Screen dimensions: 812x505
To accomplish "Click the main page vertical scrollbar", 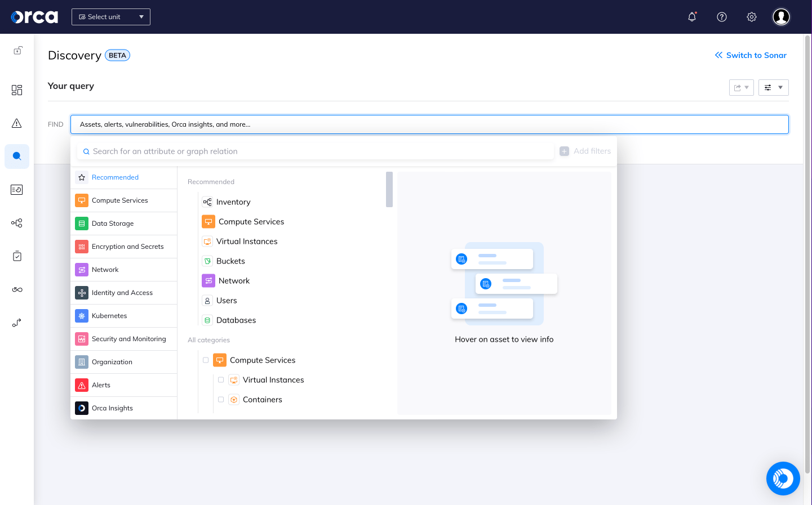I will [x=807, y=253].
